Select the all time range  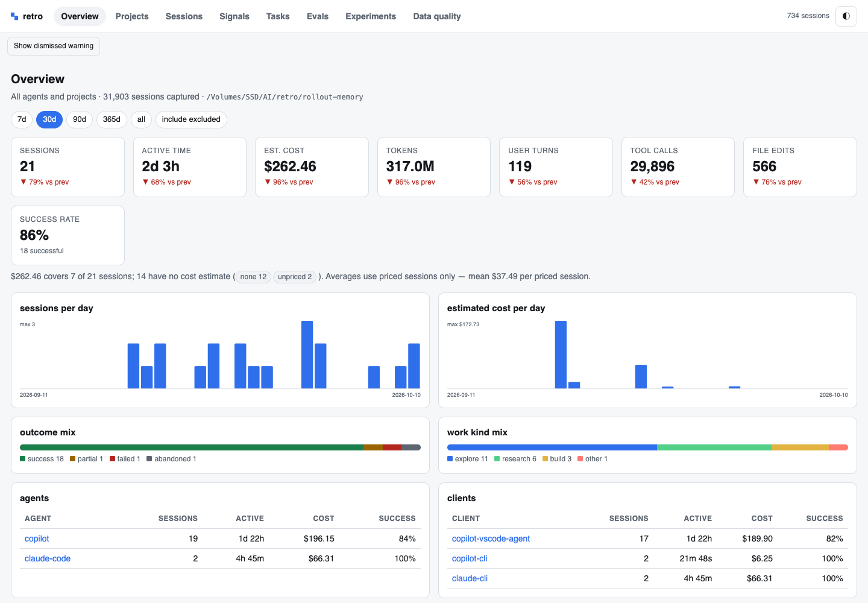point(141,119)
